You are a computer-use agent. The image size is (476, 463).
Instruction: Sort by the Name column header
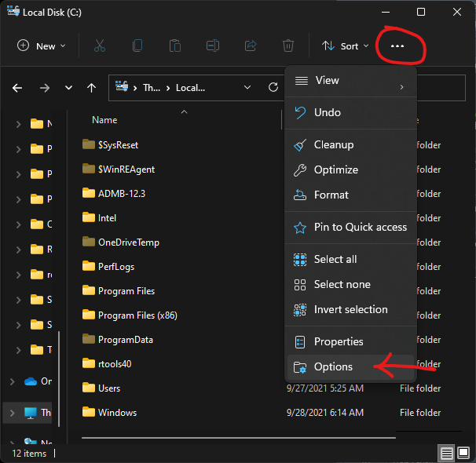pyautogui.click(x=104, y=120)
